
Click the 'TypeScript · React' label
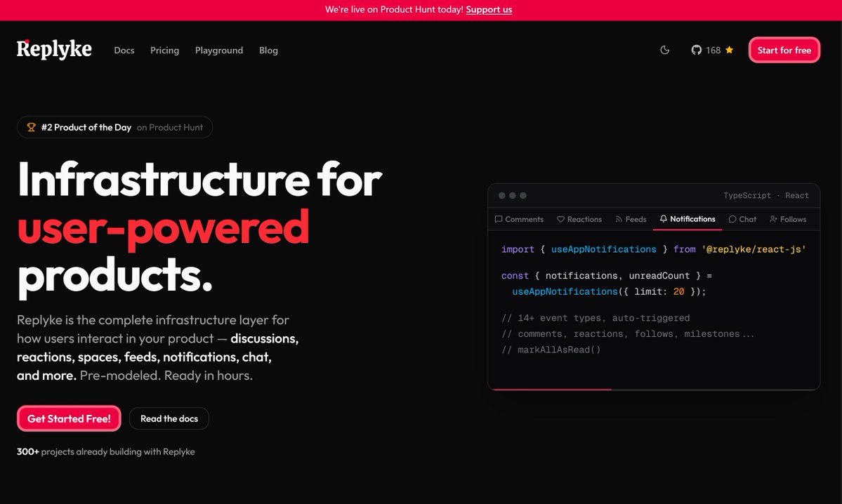point(765,195)
